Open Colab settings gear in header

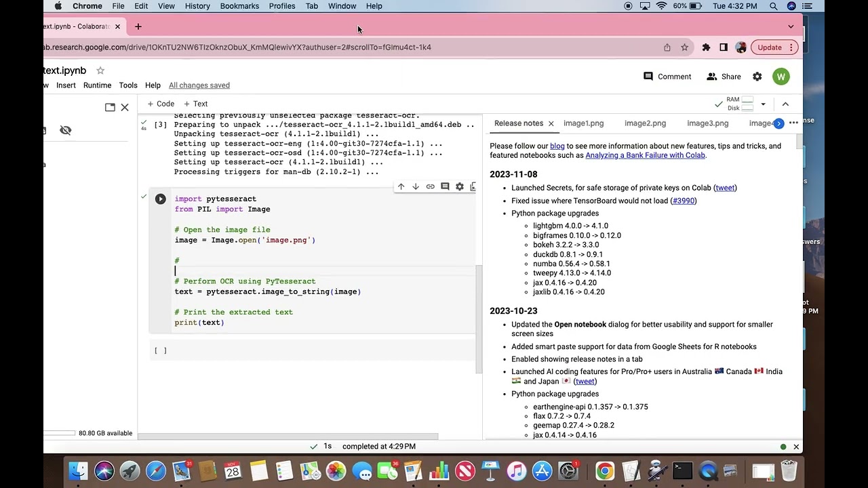tap(757, 77)
